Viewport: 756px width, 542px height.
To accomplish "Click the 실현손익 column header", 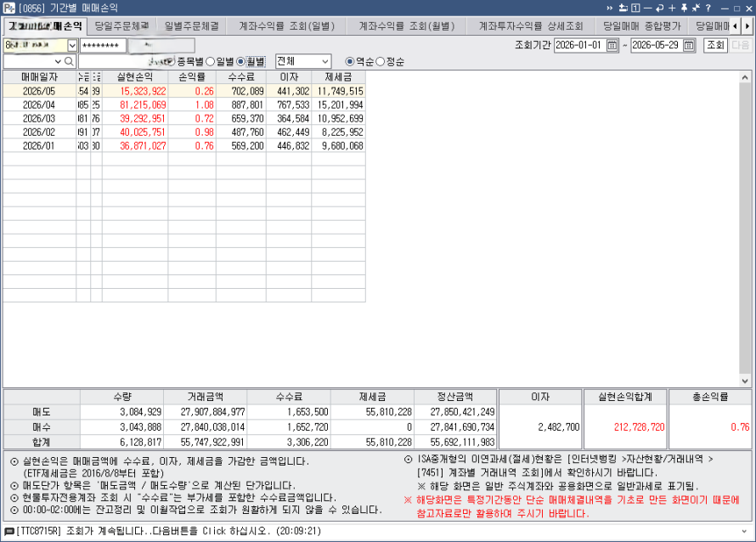I will [135, 77].
